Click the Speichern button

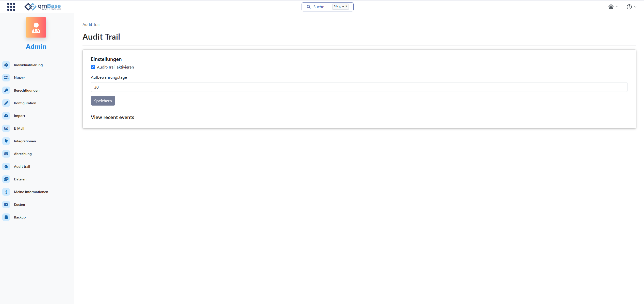(103, 101)
